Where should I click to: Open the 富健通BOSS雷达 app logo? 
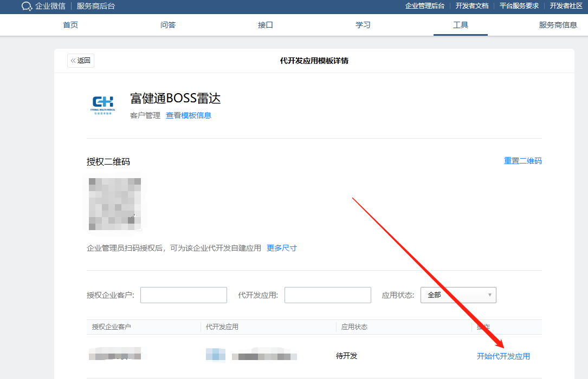click(x=103, y=105)
